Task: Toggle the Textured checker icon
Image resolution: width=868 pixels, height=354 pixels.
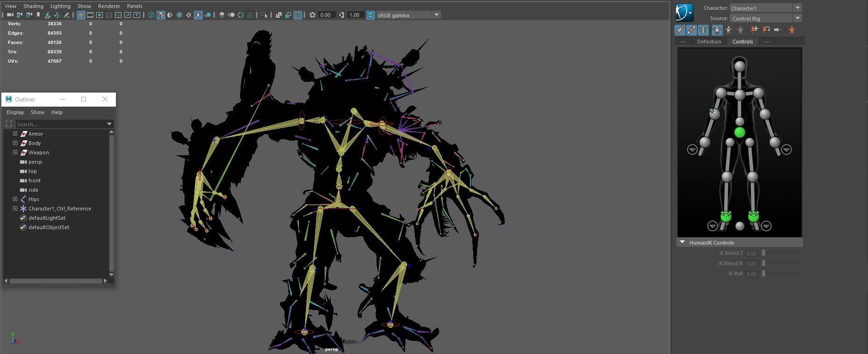Action: pos(189,15)
